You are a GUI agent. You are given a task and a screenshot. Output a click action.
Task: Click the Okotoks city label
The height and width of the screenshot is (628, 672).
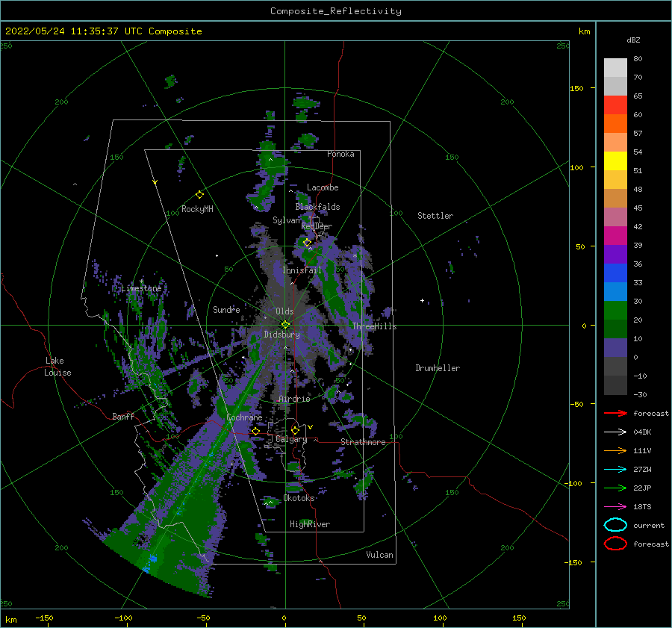[x=299, y=498]
